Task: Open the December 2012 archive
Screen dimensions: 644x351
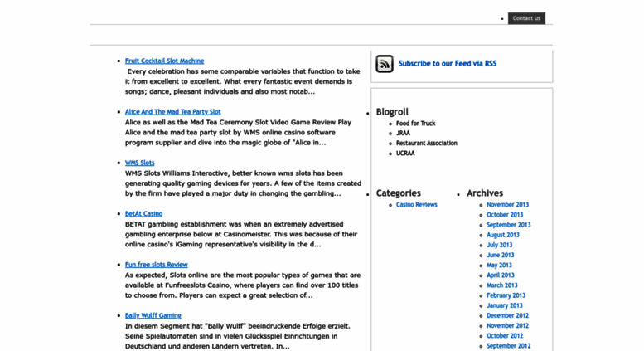Action: [x=507, y=315]
